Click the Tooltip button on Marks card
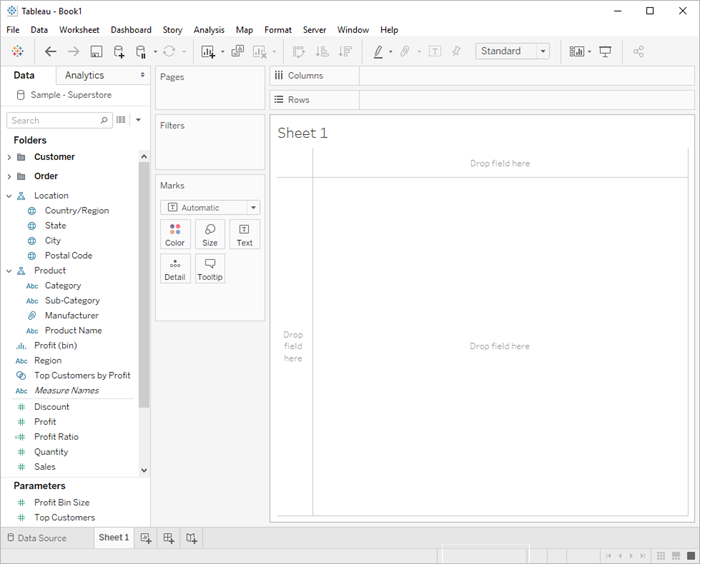705x564 pixels. 210,269
